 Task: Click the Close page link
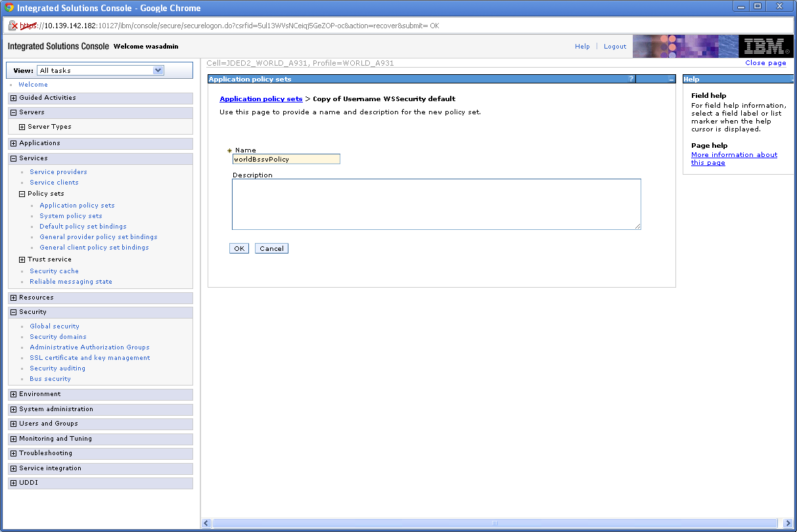(x=765, y=63)
